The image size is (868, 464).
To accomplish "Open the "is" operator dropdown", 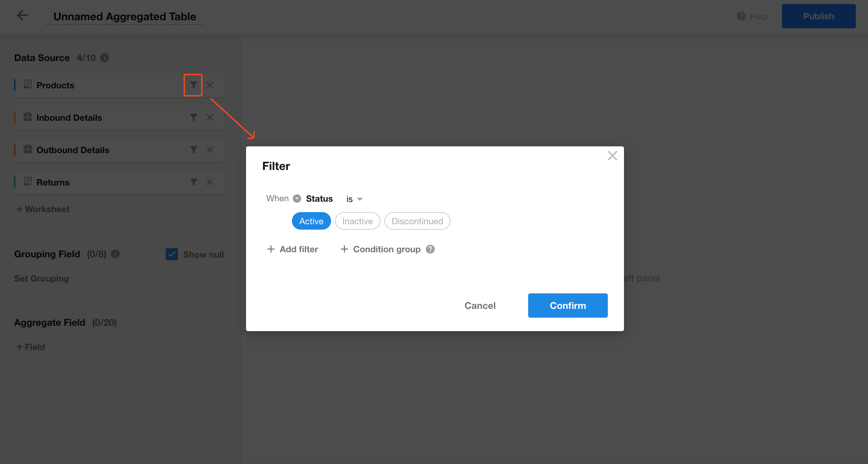I will (354, 199).
